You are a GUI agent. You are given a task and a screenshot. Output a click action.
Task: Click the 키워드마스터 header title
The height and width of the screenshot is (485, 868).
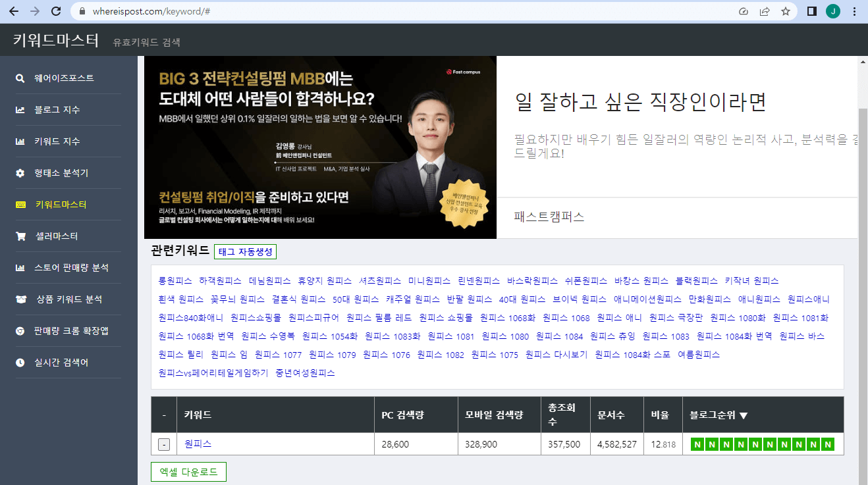(x=56, y=40)
